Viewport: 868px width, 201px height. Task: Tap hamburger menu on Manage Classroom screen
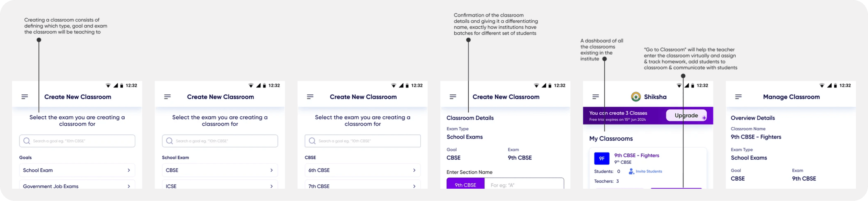[738, 97]
